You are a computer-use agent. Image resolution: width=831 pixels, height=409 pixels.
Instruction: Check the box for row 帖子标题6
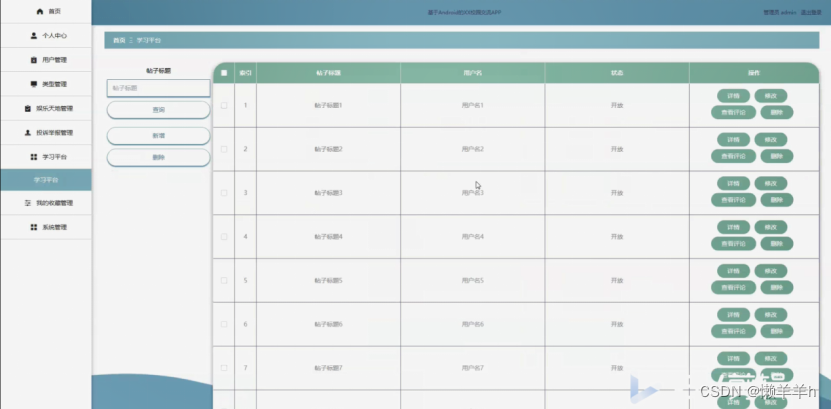pyautogui.click(x=224, y=324)
